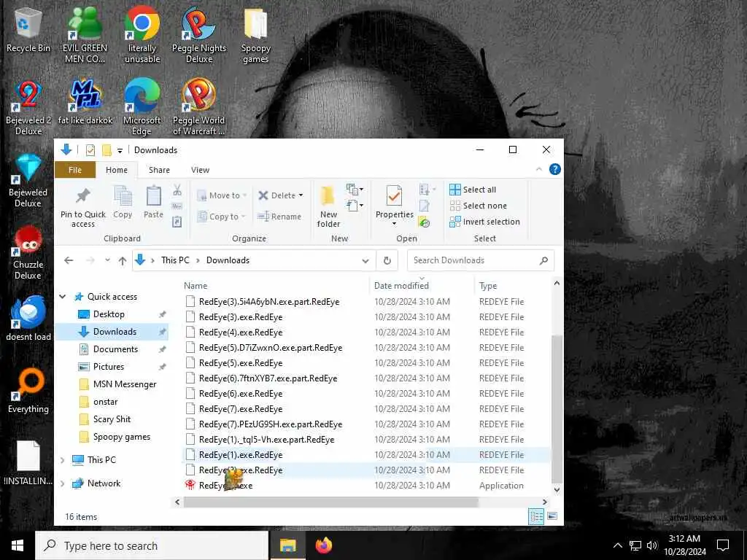Image resolution: width=747 pixels, height=560 pixels.
Task: Open the address bar history dropdown
Action: pos(365,261)
